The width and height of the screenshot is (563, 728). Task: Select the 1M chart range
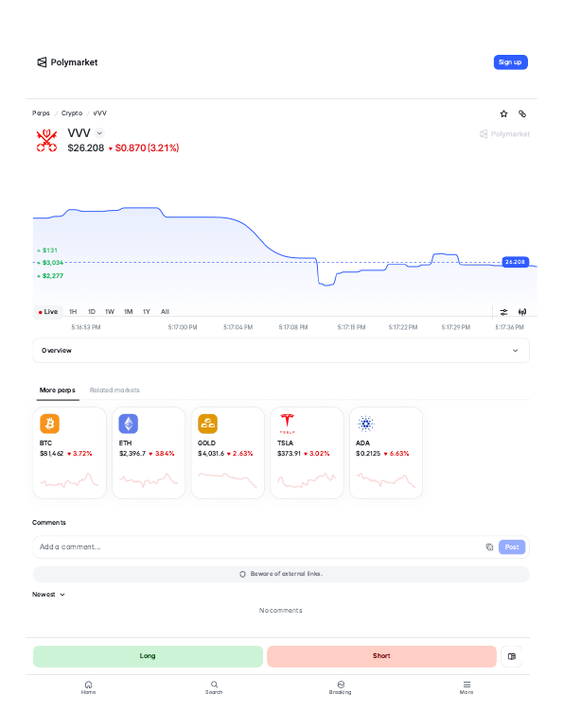point(128,312)
